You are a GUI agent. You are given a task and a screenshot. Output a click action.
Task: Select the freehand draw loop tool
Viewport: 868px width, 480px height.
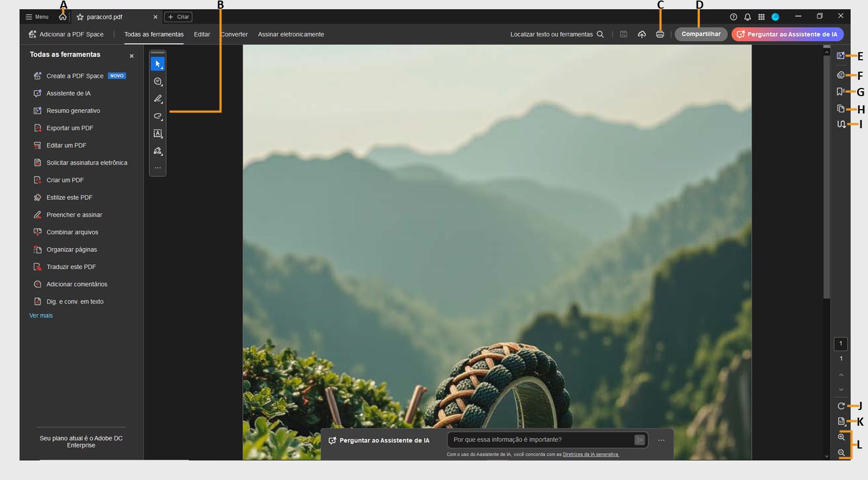coord(158,116)
